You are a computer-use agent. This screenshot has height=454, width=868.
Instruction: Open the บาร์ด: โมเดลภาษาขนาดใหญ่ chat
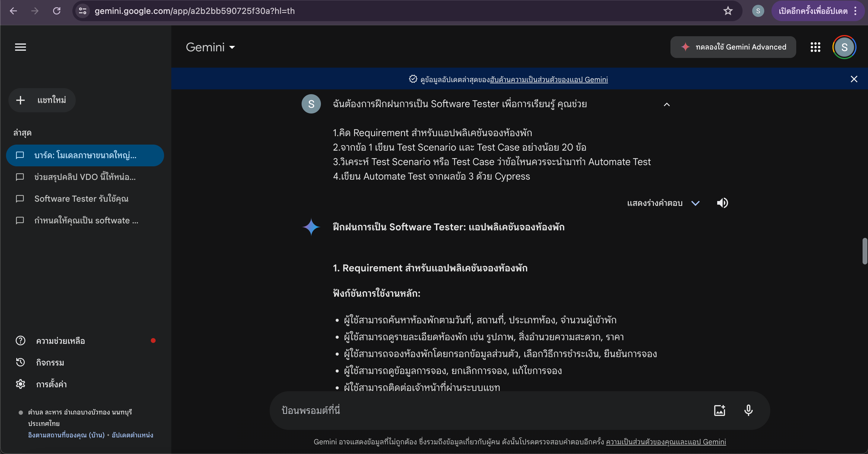pos(85,155)
